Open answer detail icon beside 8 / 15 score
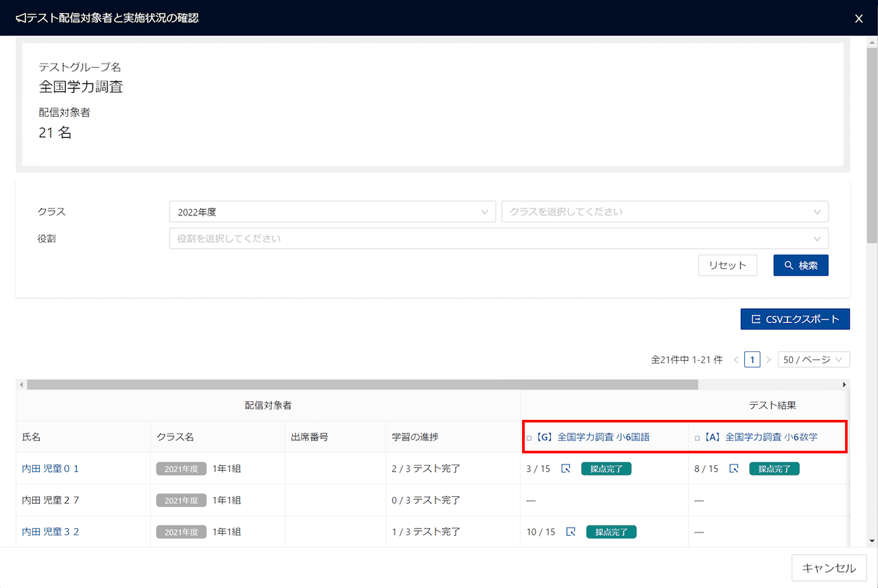Viewport: 878px width, 588px height. point(733,469)
